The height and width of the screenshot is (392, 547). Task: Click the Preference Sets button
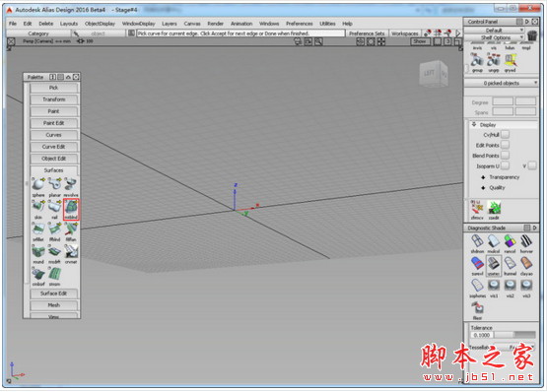click(x=367, y=33)
